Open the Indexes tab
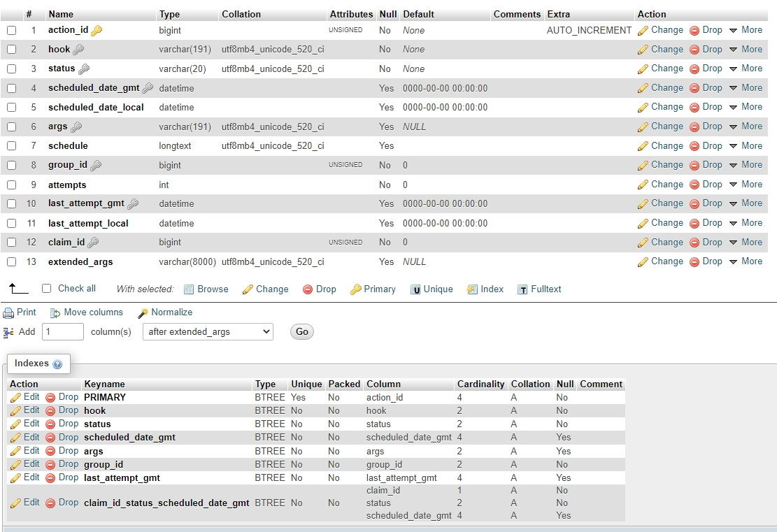 click(38, 364)
